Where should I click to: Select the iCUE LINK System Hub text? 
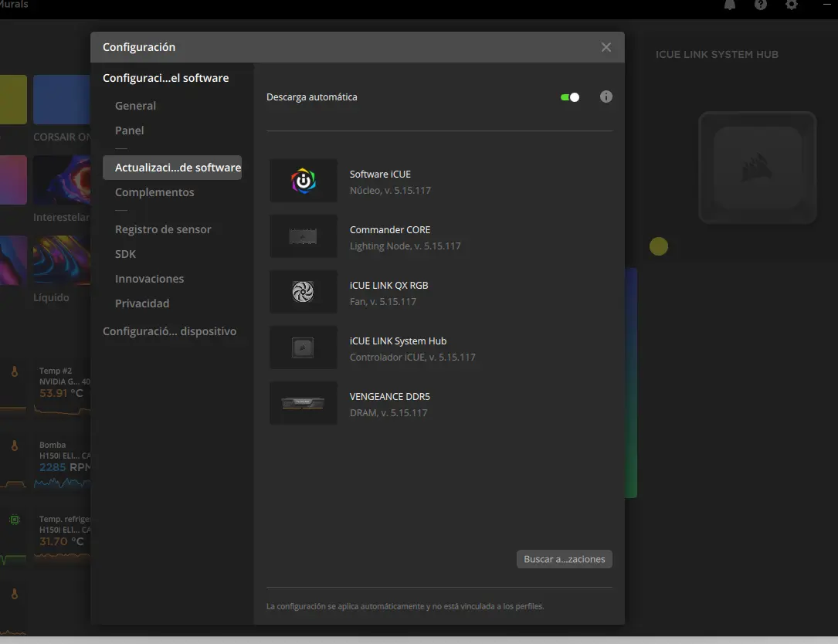398,341
